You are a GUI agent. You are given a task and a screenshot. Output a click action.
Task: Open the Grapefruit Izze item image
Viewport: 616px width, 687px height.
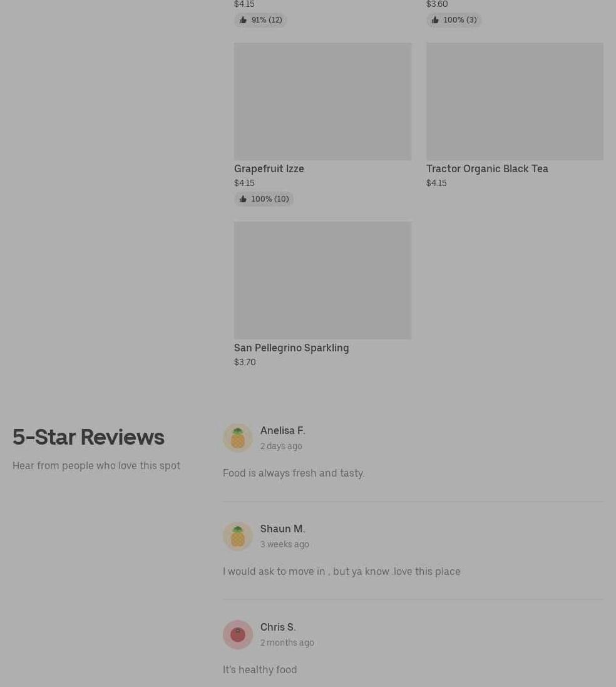(x=322, y=101)
